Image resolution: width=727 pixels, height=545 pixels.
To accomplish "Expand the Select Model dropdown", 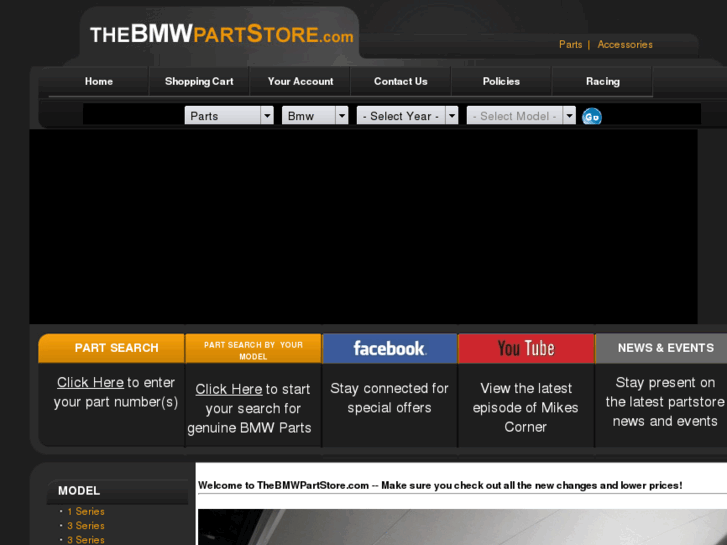I will (x=521, y=115).
